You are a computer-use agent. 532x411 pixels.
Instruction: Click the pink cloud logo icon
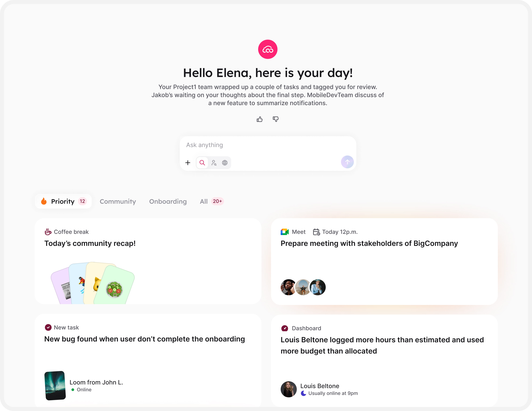click(x=267, y=49)
